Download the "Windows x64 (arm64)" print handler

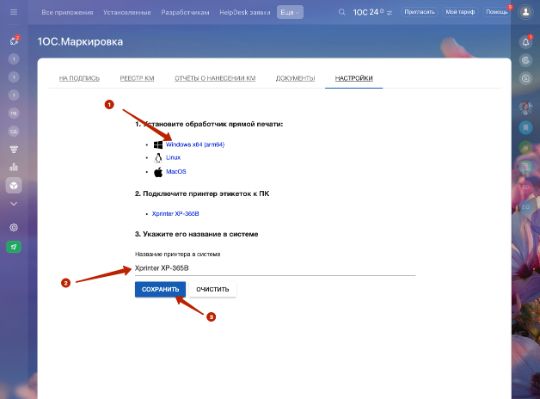coord(195,145)
